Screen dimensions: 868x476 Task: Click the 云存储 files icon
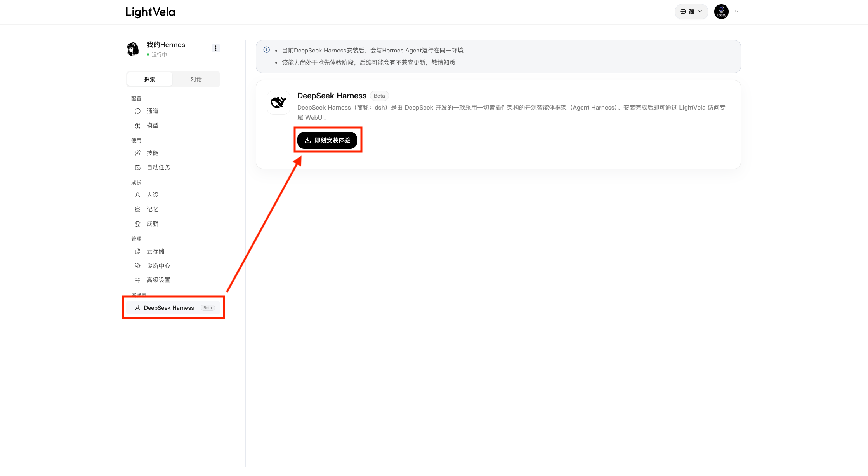[137, 251]
